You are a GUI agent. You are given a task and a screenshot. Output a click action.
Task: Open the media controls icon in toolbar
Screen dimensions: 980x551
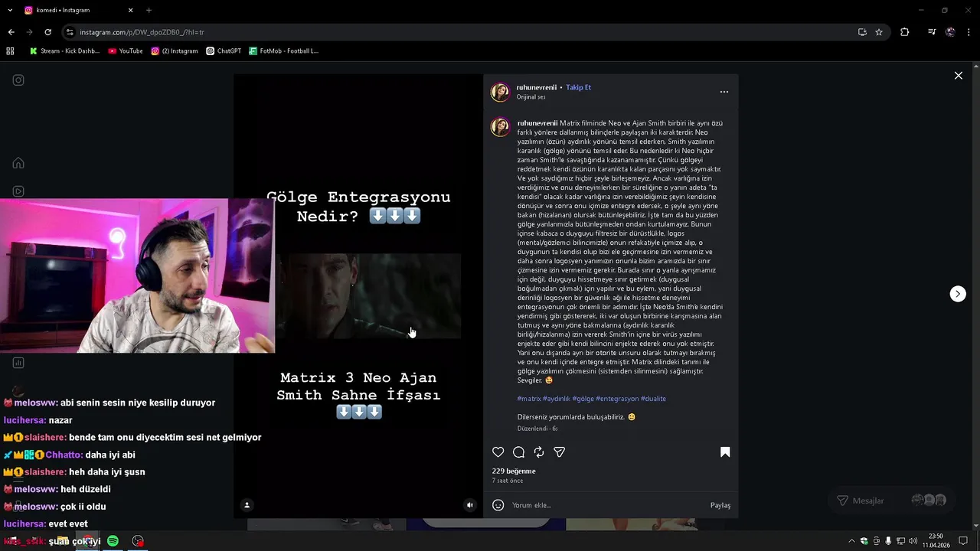point(932,32)
